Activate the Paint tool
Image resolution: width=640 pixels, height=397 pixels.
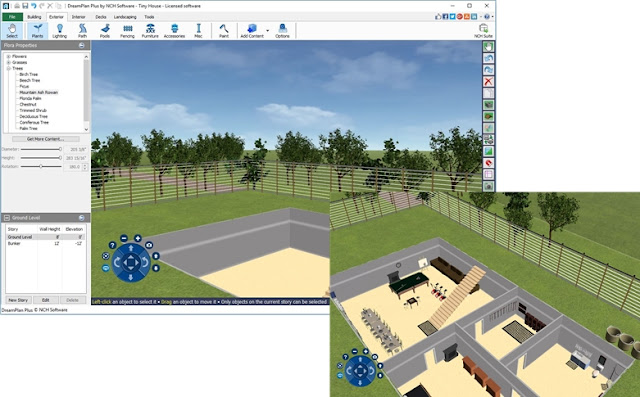tap(224, 31)
